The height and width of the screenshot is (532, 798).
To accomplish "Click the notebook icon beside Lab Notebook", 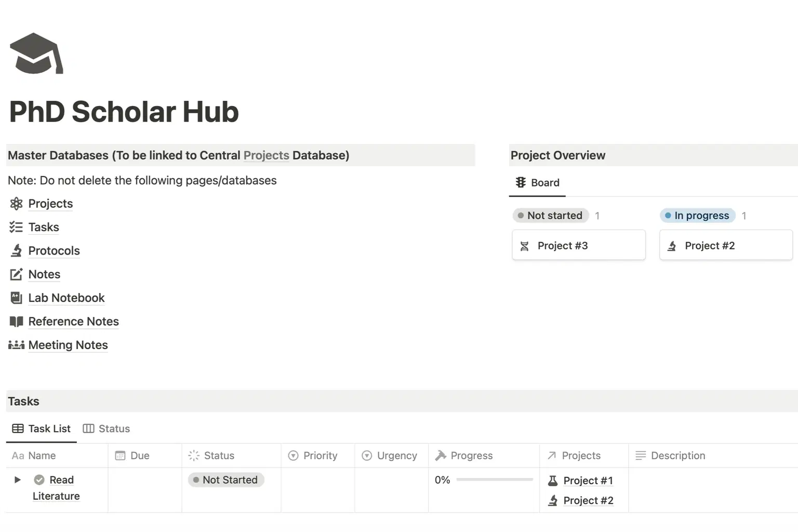I will (17, 298).
